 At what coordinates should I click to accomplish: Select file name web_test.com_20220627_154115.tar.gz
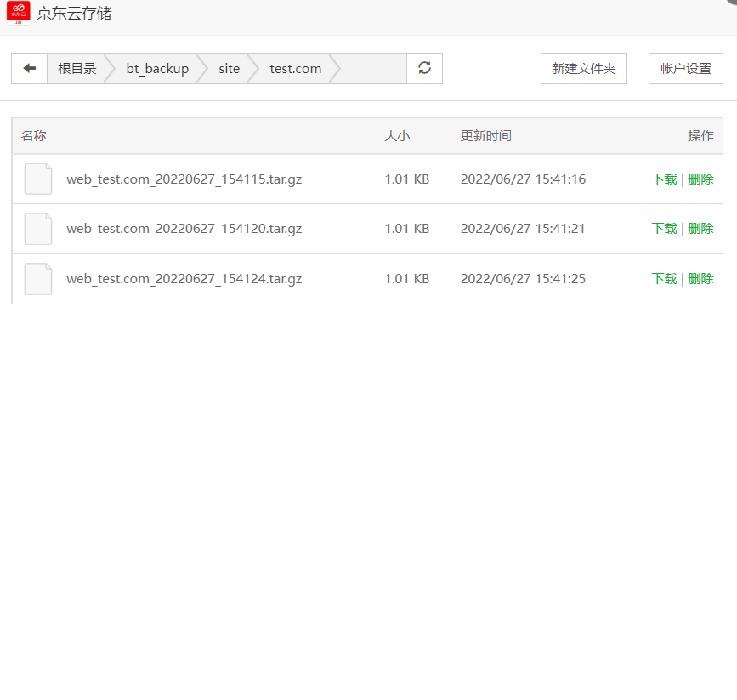coord(184,179)
